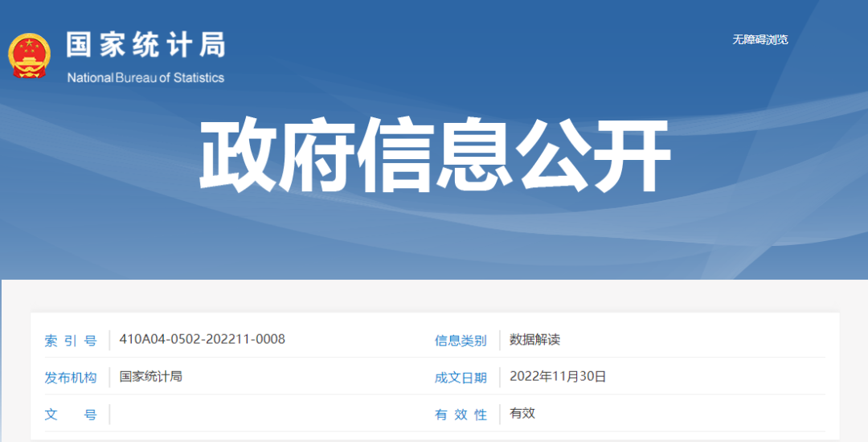Select the 发布机构 label
868x442 pixels.
(x=71, y=378)
